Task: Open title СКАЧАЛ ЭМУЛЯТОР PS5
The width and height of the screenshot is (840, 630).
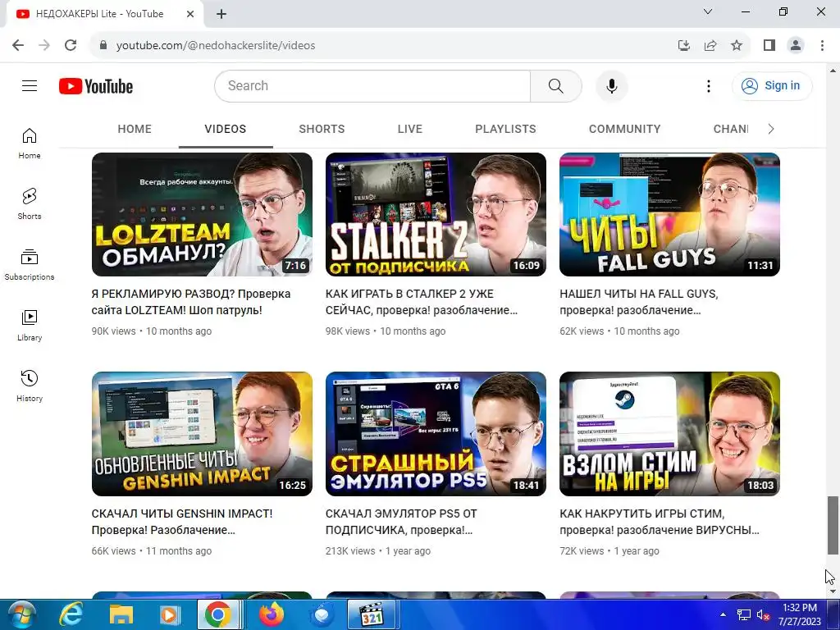Action: pos(401,522)
